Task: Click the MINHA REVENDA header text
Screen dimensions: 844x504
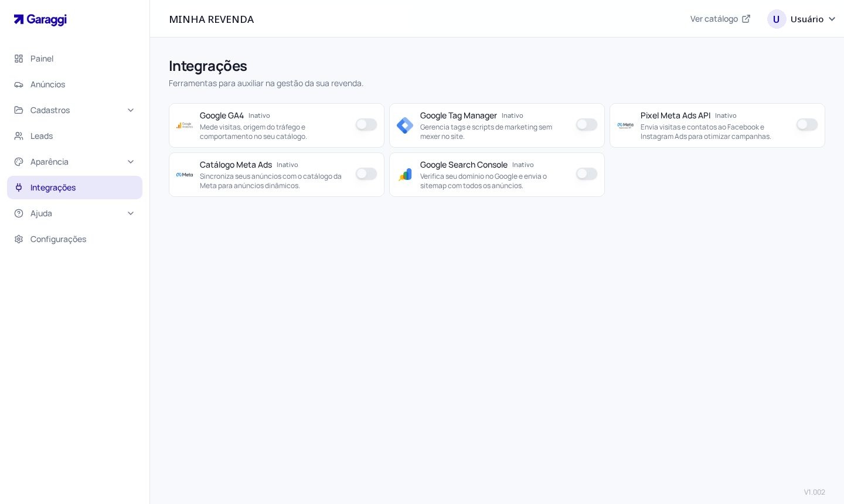Action: pos(212,19)
